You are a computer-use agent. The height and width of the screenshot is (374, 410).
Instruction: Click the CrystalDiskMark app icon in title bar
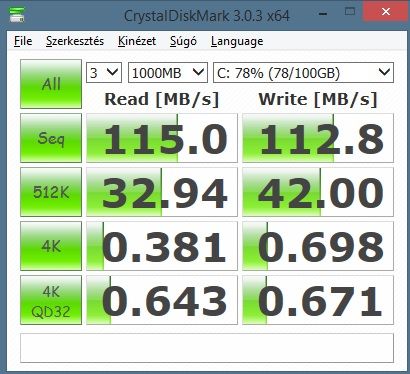(x=17, y=14)
